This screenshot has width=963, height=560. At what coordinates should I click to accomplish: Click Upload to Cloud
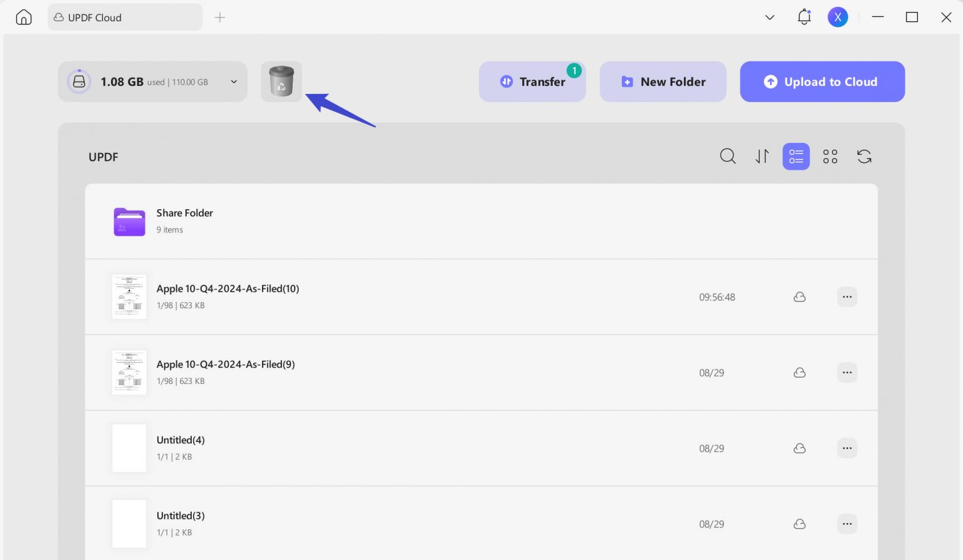pos(823,81)
